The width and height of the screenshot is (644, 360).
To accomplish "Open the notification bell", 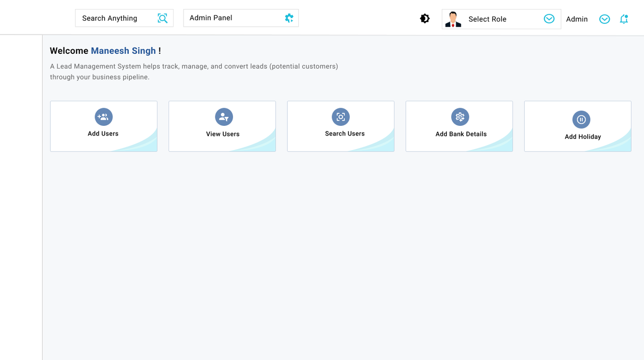I will tap(624, 19).
